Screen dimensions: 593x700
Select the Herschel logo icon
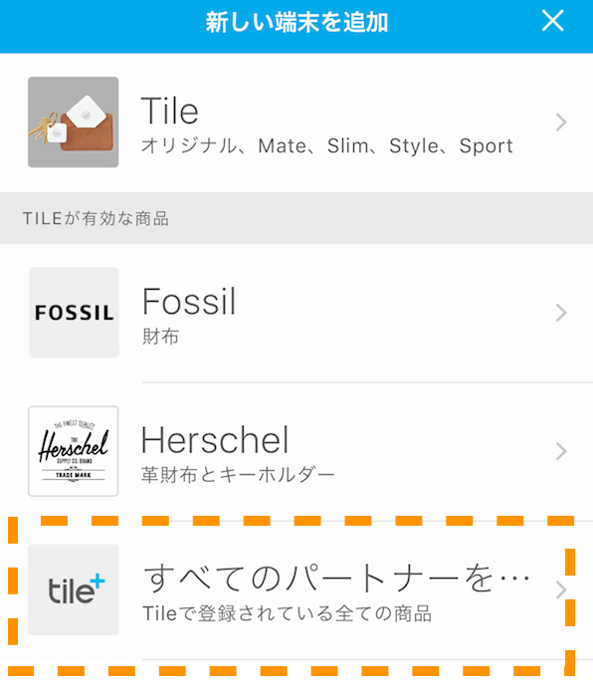coord(74,451)
